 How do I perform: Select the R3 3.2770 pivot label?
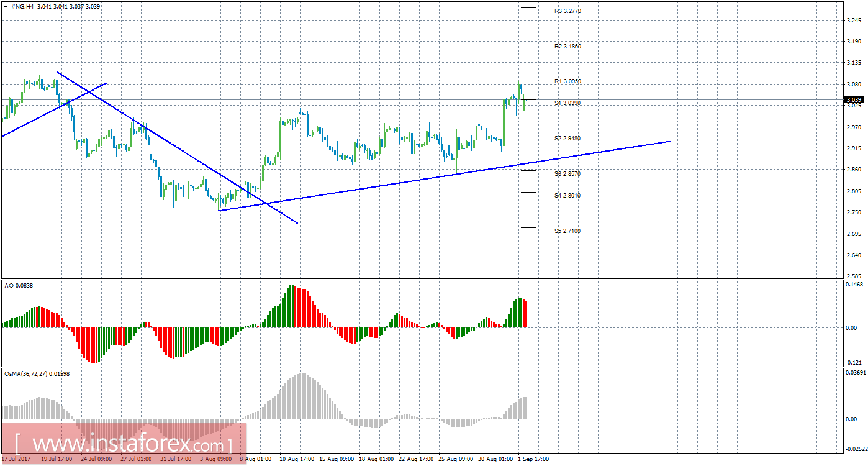(567, 11)
